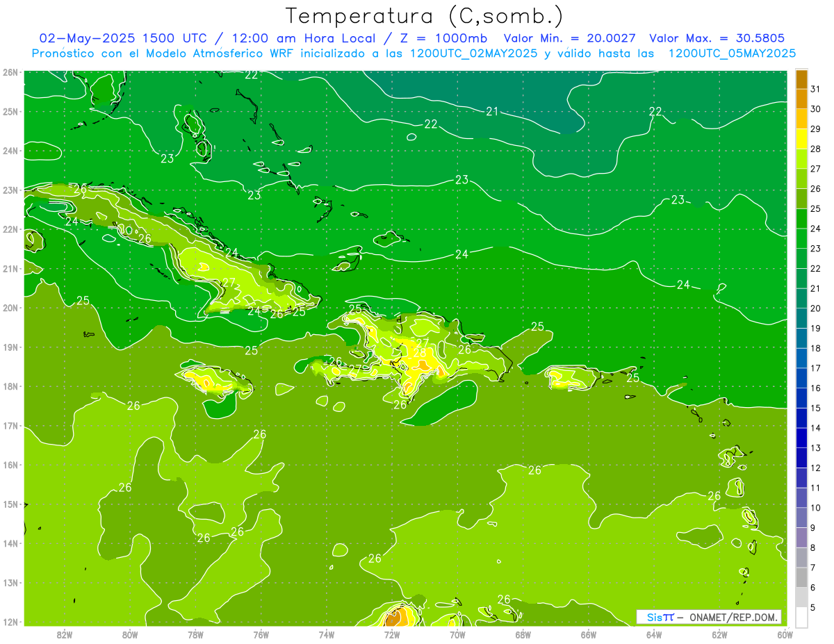834x644 pixels.
Task: Click the "16N" latitude axis label
Action: click(10, 465)
